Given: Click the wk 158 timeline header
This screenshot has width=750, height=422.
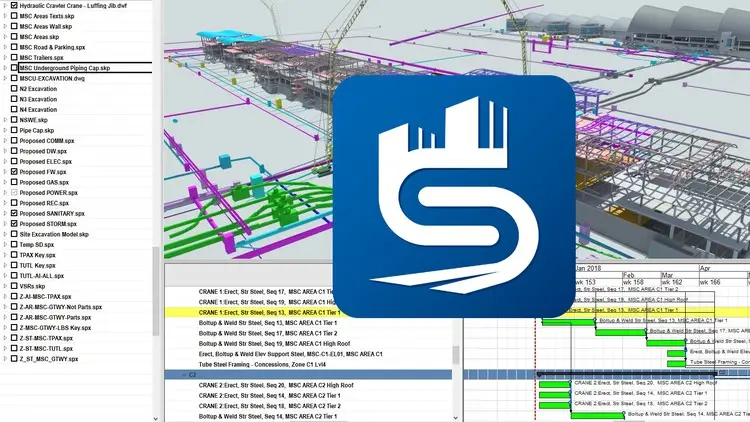Looking at the screenshot, I should 634,282.
